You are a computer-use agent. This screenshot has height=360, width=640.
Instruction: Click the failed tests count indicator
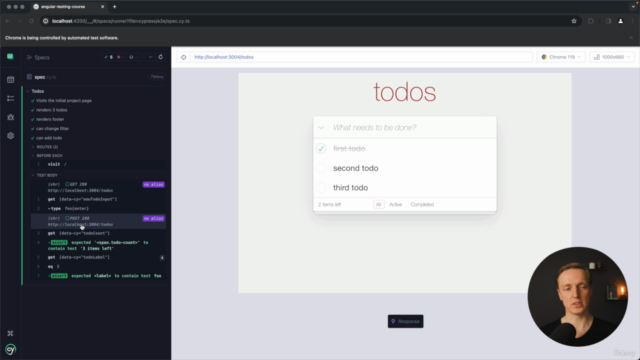pyautogui.click(x=121, y=57)
